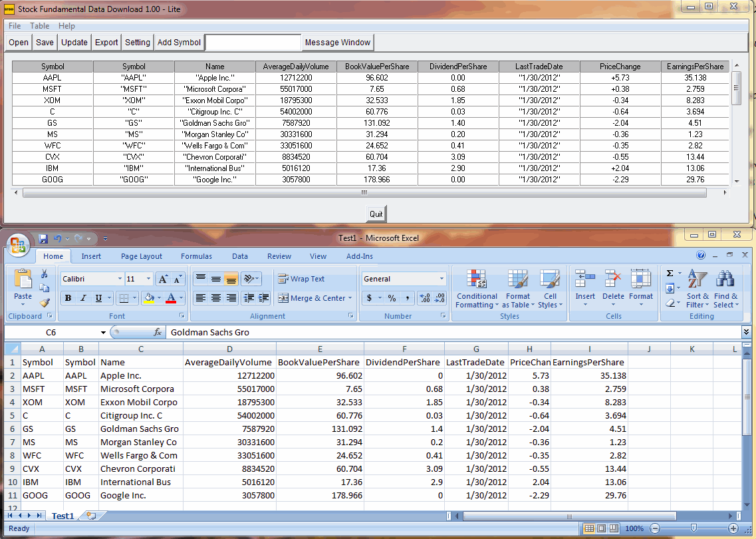Toggle Top Align vertical alignment
This screenshot has width=756, height=539.
(x=201, y=279)
